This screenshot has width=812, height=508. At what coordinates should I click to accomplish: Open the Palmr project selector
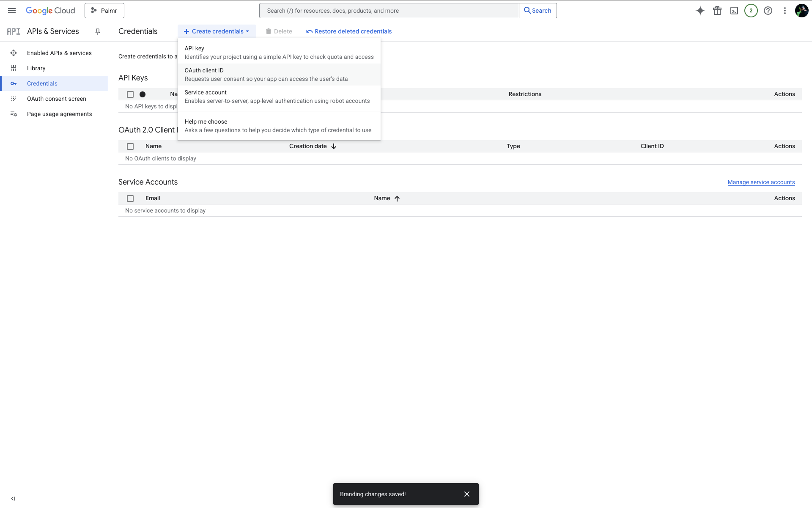(104, 11)
